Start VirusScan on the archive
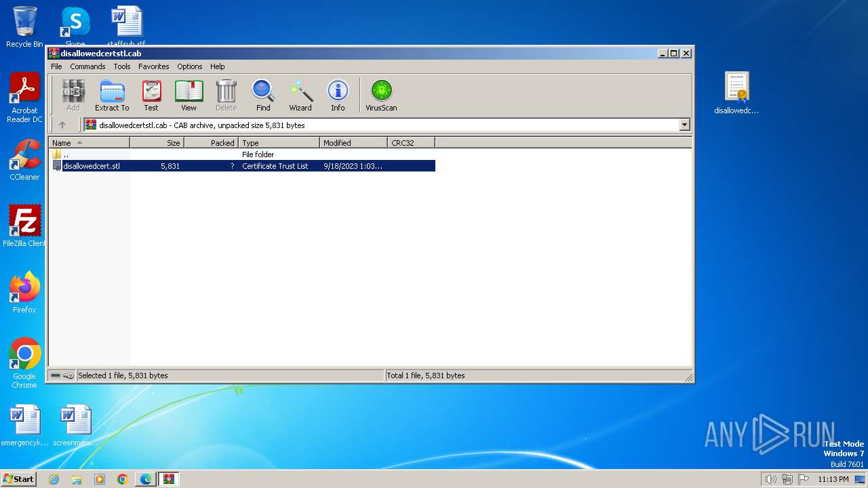 381,96
